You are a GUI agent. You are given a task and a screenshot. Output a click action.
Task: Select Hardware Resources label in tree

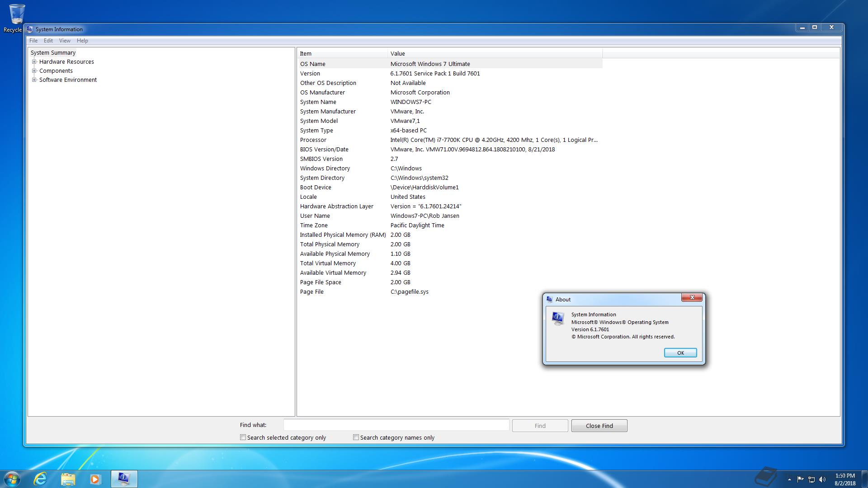click(x=66, y=62)
